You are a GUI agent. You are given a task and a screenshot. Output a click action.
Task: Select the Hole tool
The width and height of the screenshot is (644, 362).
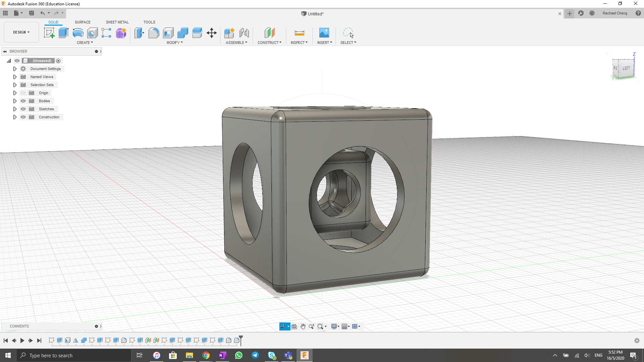tap(92, 33)
